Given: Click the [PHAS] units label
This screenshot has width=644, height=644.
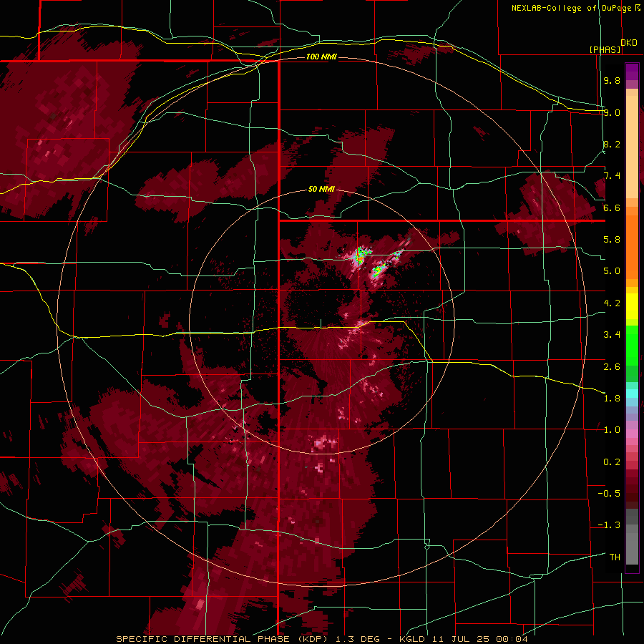Looking at the screenshot, I should (x=605, y=49).
